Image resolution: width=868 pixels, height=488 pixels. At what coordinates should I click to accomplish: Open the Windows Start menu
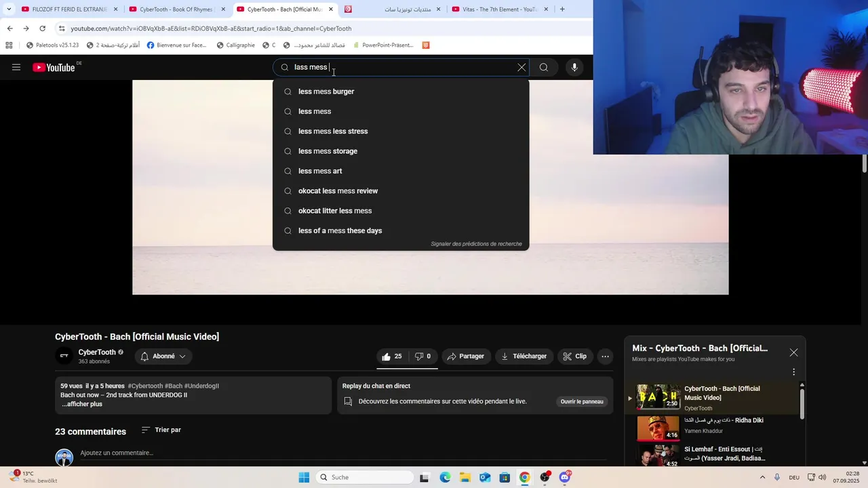(304, 477)
